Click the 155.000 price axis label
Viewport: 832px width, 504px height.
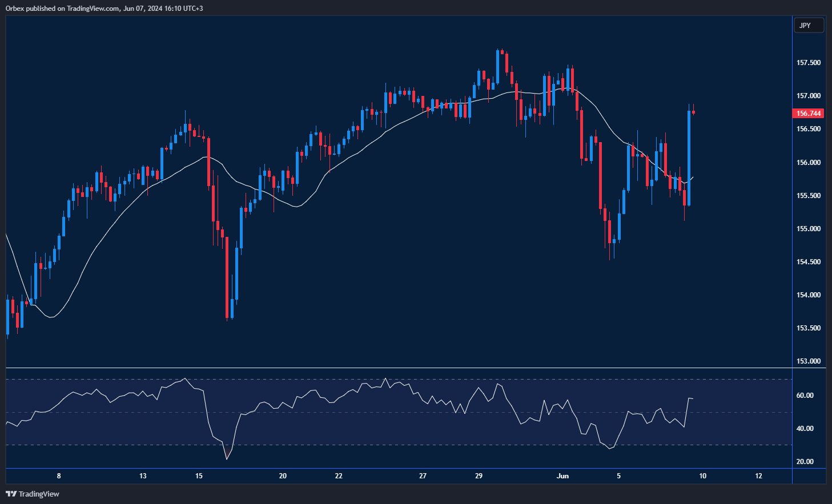point(809,229)
